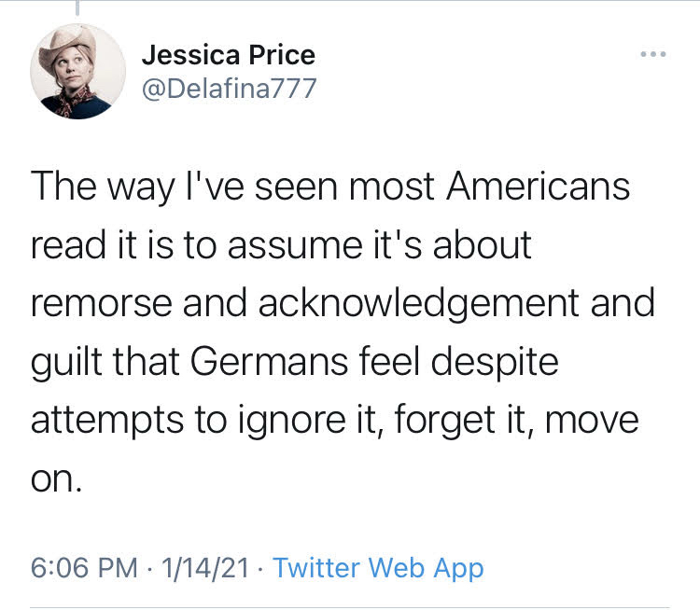700x610 pixels.
Task: Click Jessica Price's profile avatar photo
Action: [x=78, y=70]
